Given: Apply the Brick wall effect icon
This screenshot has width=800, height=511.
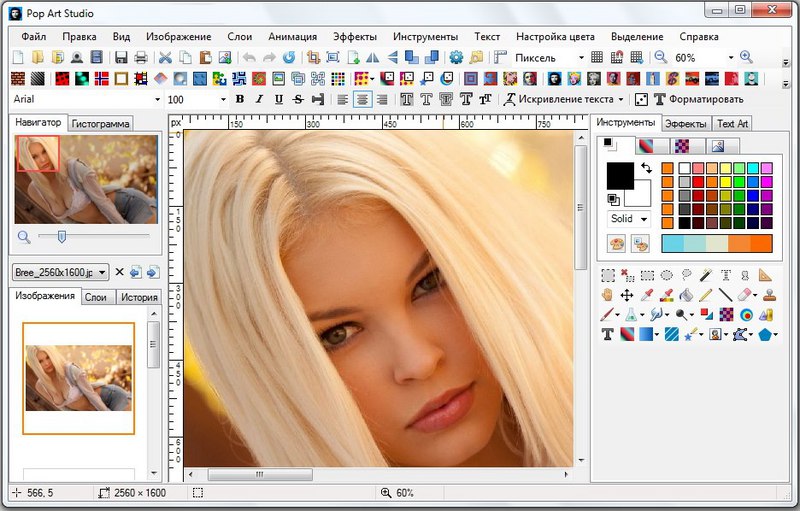Looking at the screenshot, I should 18,79.
